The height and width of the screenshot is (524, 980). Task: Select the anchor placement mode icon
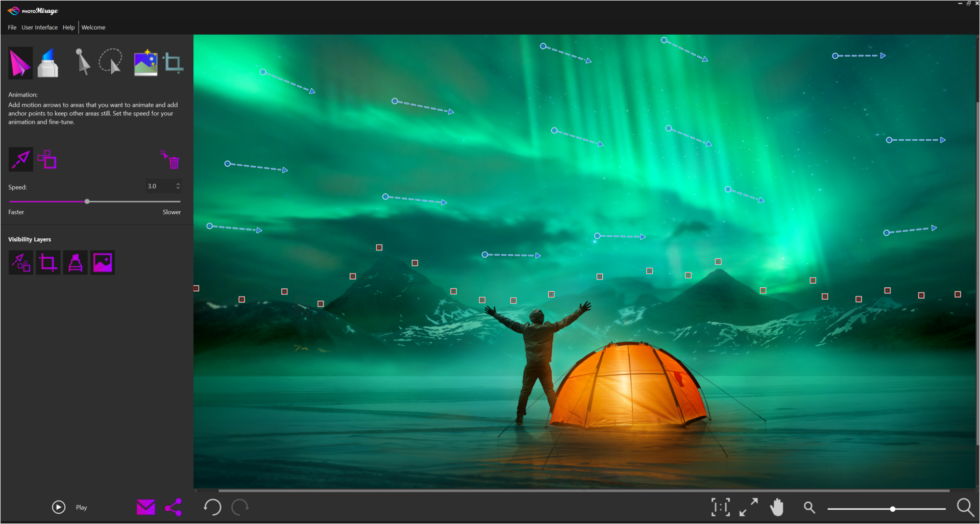[47, 159]
